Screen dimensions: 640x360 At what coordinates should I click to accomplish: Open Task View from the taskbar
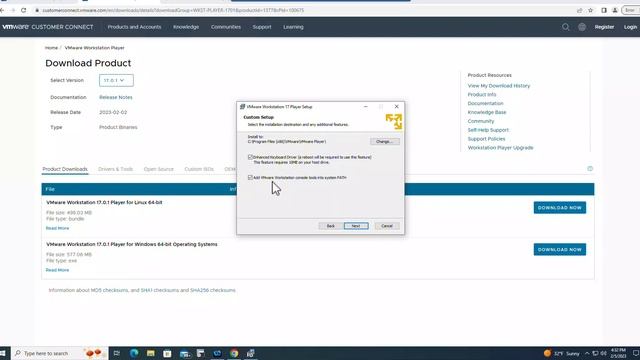(x=117, y=353)
